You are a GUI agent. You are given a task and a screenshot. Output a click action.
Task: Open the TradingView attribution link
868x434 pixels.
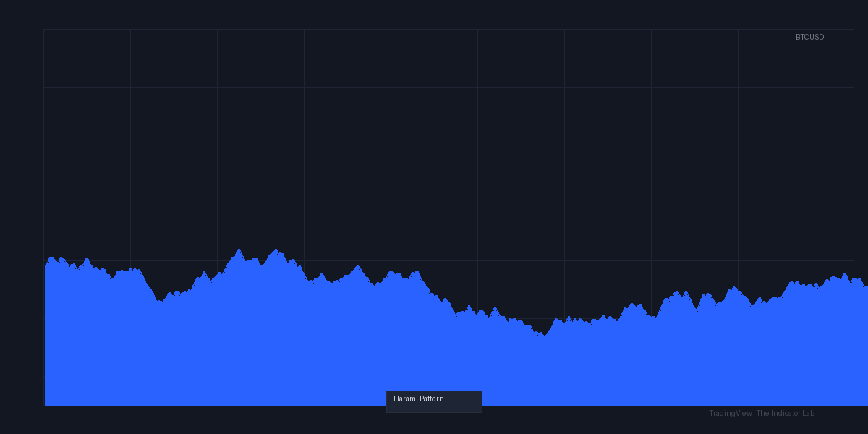762,413
